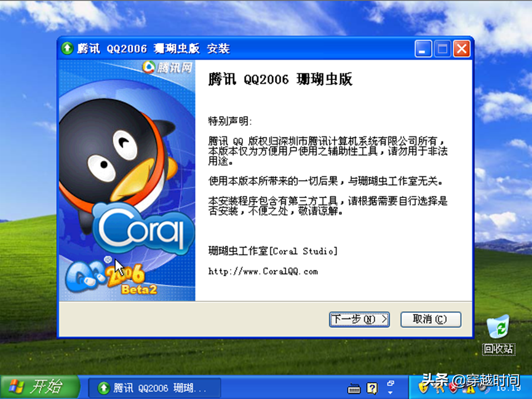532x399 pixels.
Task: Click the keyboard layout icon in system tray
Action: [x=354, y=389]
